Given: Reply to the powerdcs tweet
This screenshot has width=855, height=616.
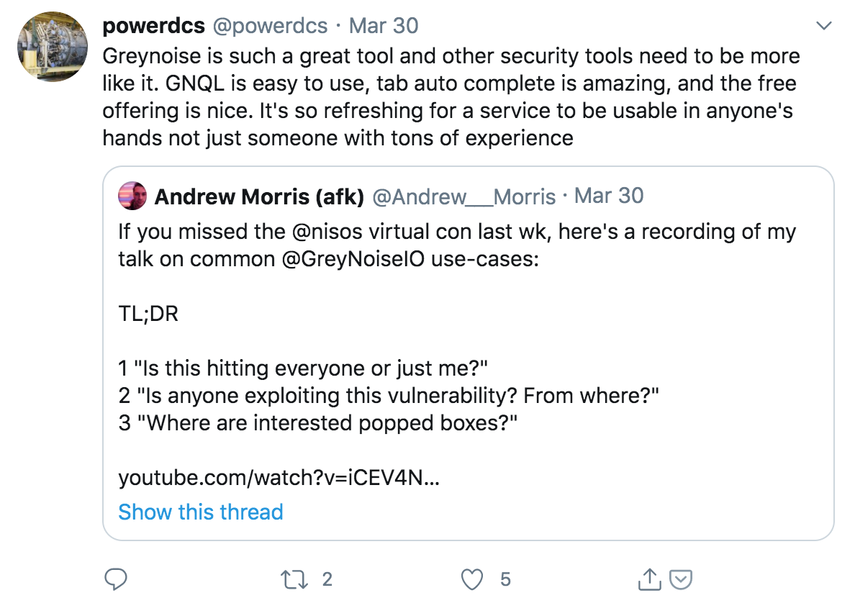Looking at the screenshot, I should point(116,579).
